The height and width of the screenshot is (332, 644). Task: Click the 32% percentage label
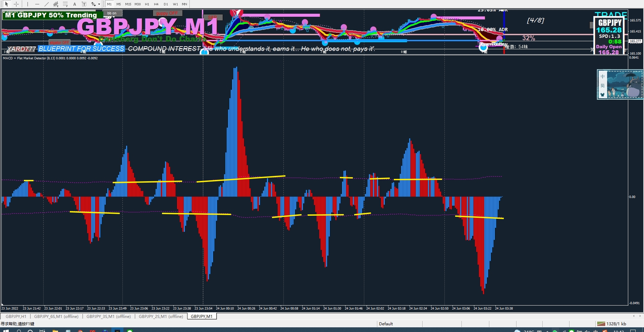529,38
